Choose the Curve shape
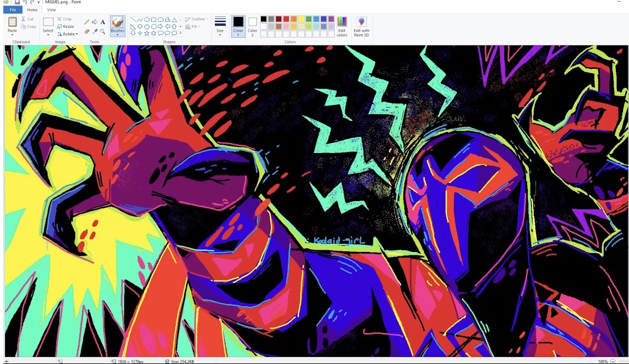The height and width of the screenshot is (364, 629). click(140, 20)
